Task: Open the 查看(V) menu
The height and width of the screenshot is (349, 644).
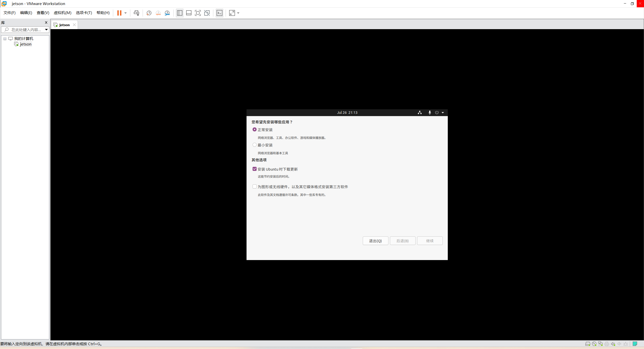Action: tap(43, 13)
